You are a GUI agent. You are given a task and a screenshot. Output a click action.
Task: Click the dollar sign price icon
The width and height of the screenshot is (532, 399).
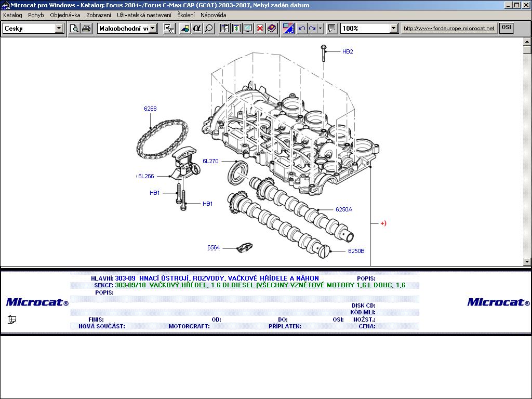pyautogui.click(x=236, y=28)
